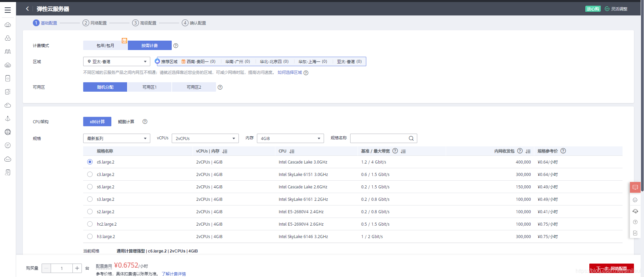Select 随机分配 availability zone
The width and height of the screenshot is (644, 277).
point(105,87)
